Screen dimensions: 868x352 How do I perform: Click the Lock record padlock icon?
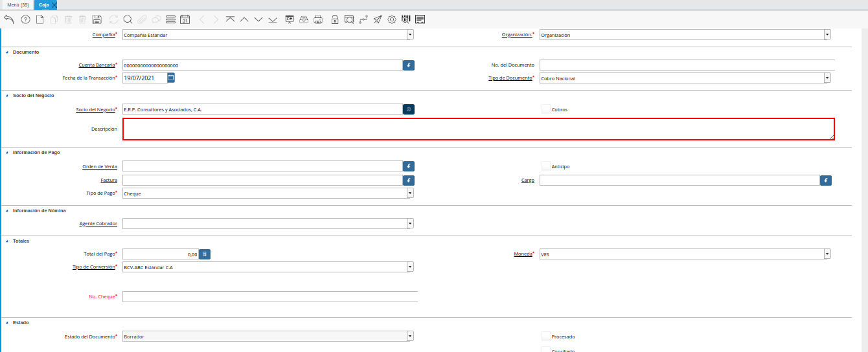coord(335,19)
